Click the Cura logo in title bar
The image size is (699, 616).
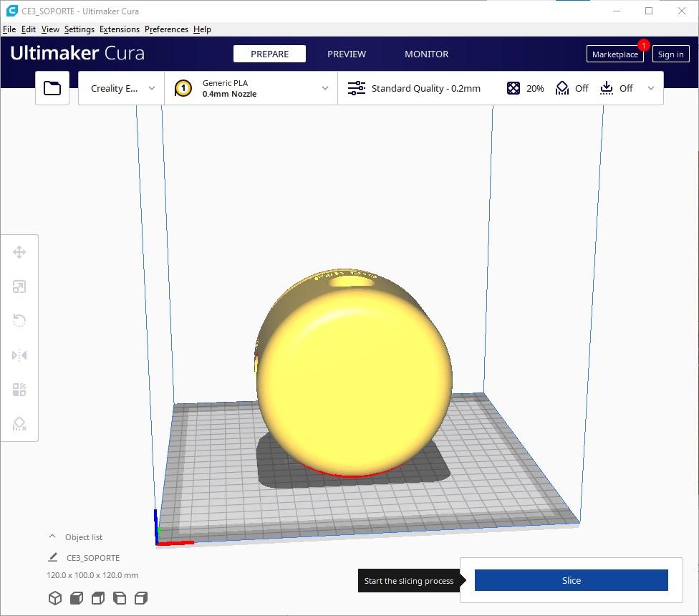pyautogui.click(x=12, y=11)
